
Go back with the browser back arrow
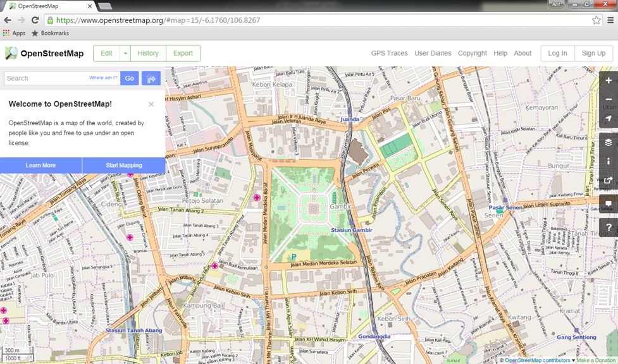[8, 20]
